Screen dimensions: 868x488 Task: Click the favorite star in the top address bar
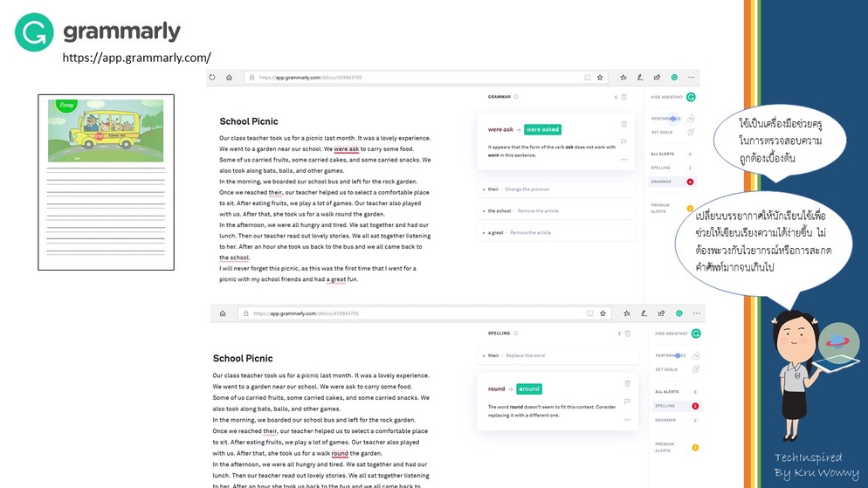click(x=600, y=78)
